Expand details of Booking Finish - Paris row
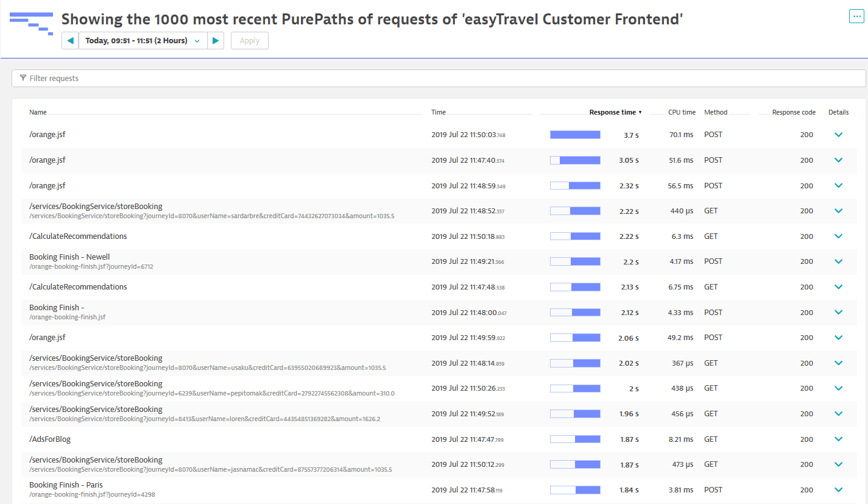Image resolution: width=868 pixels, height=504 pixels. 838,490
